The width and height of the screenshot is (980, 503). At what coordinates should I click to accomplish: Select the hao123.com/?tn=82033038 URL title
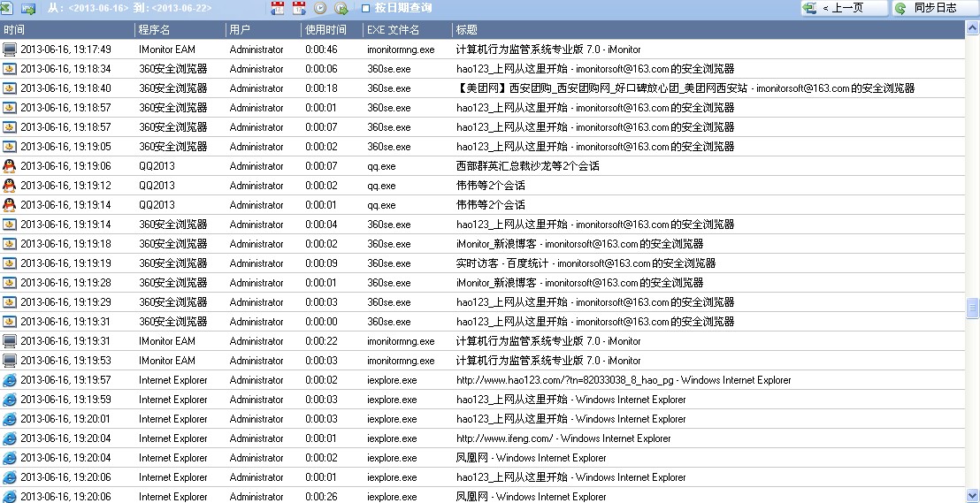pyautogui.click(x=624, y=380)
